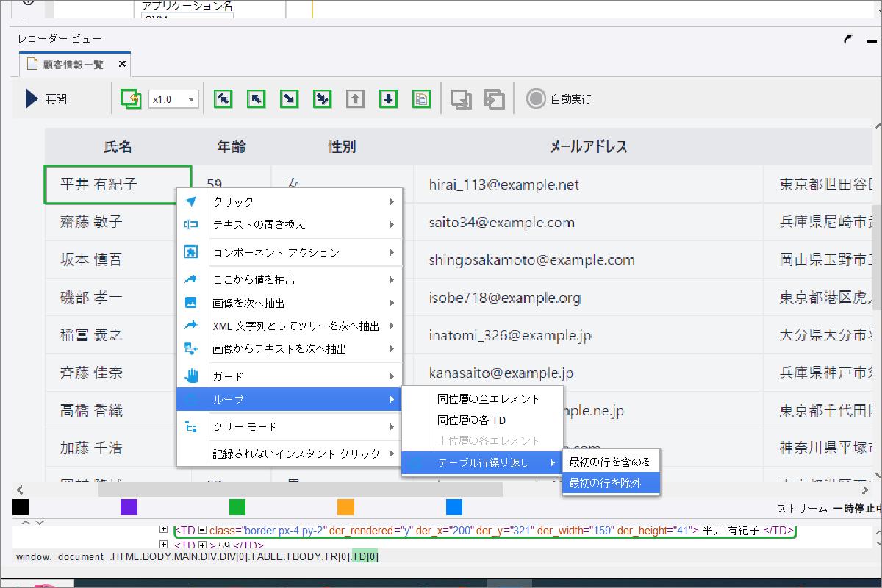
Task: Click the TD[0] breadcrumb path segment
Action: pyautogui.click(x=365, y=556)
